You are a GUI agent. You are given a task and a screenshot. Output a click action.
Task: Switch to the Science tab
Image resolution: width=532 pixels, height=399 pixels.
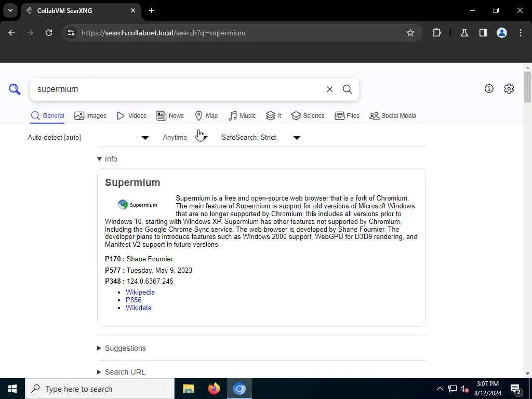308,116
